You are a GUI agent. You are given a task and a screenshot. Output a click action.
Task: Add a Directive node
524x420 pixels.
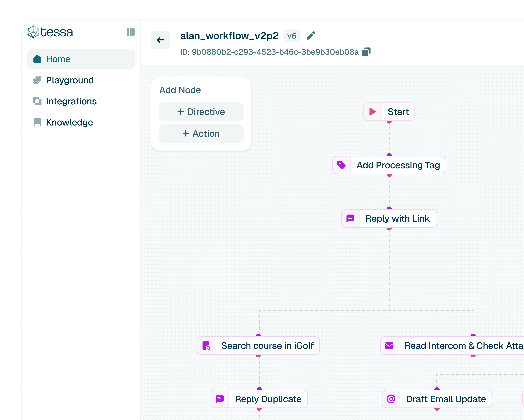pyautogui.click(x=201, y=112)
